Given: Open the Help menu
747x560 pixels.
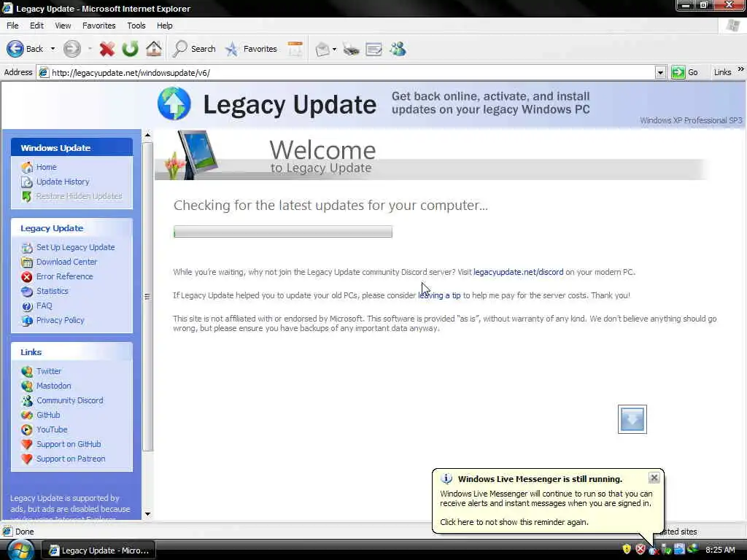Looking at the screenshot, I should click(165, 26).
